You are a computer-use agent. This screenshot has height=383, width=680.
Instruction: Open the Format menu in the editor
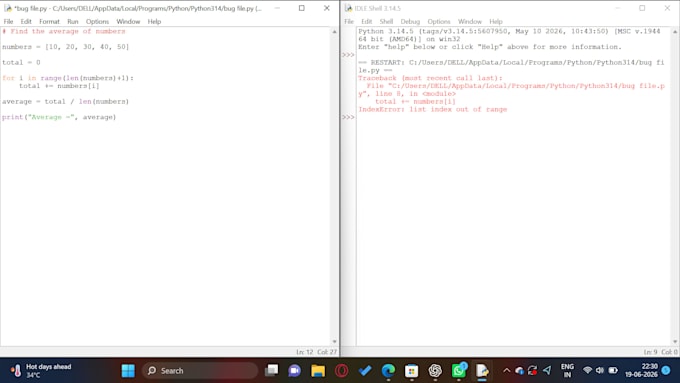[x=49, y=21]
